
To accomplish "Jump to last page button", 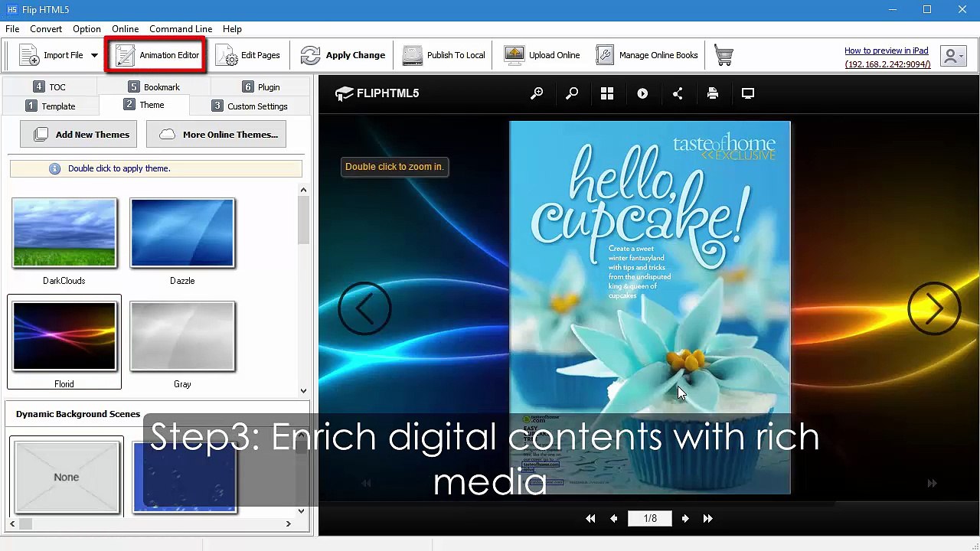I will pyautogui.click(x=708, y=518).
